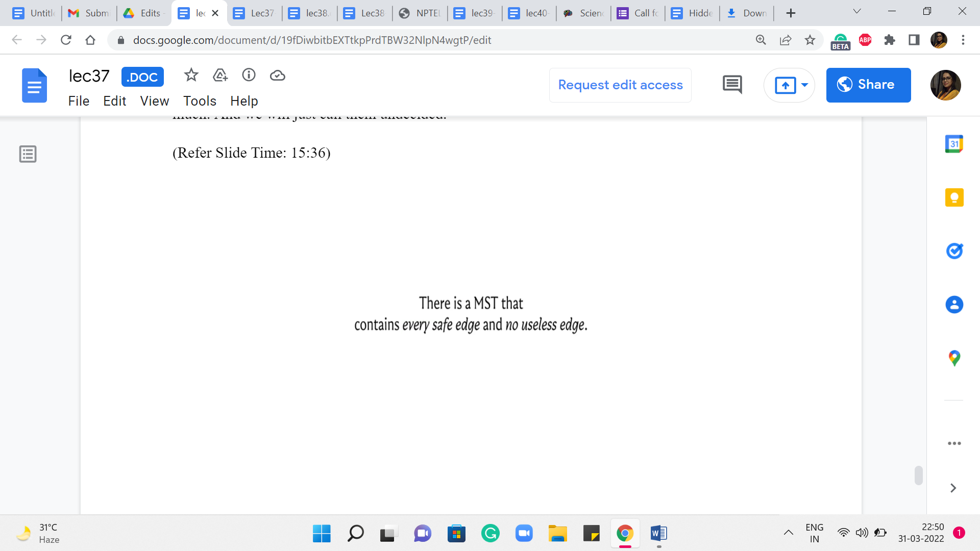The image size is (980, 551).
Task: Toggle Chrome side panel icon
Action: [x=914, y=40]
